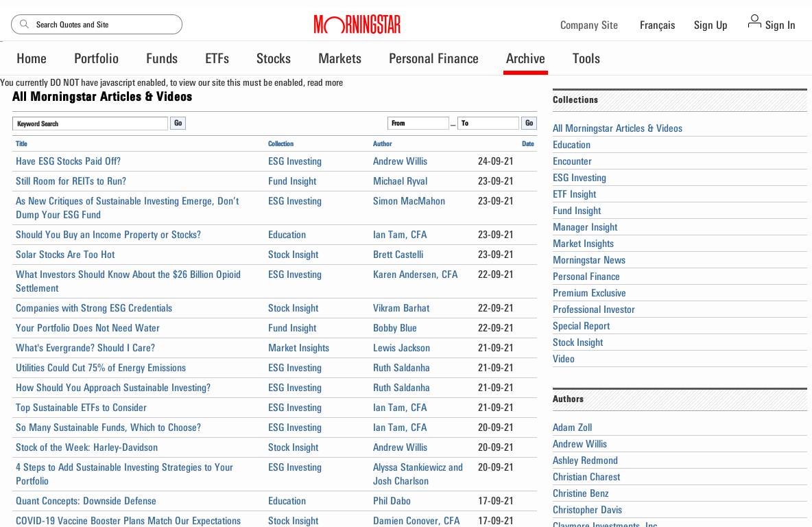Open "Solar Stocks Are Too Hot" article
Screen dimensions: 812x527
(65, 255)
